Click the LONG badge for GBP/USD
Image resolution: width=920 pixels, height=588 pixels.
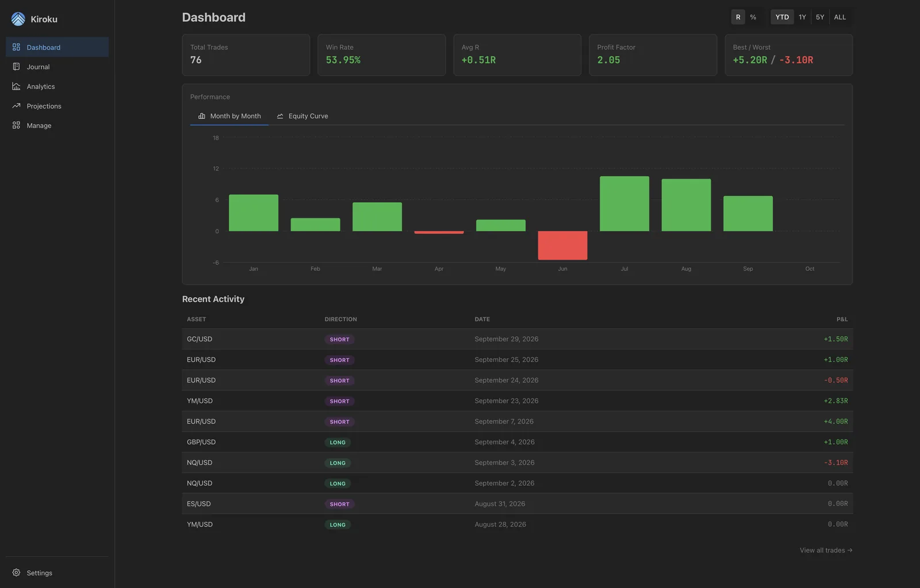point(338,443)
